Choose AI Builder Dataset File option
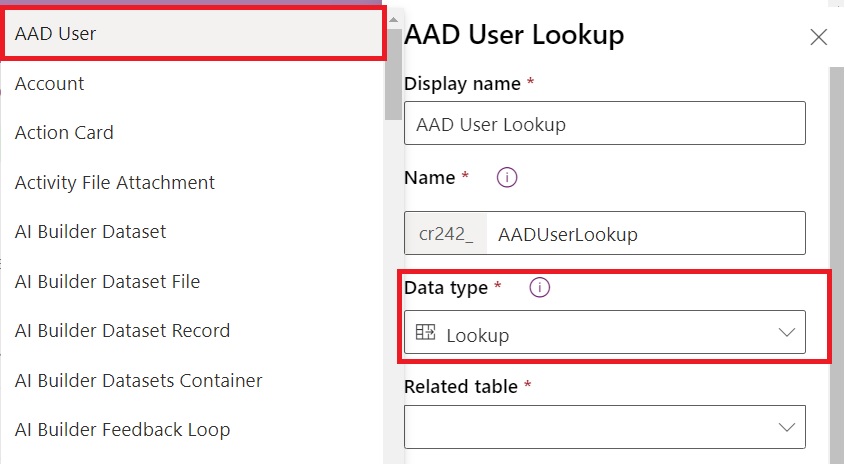The image size is (845, 464). click(190, 282)
